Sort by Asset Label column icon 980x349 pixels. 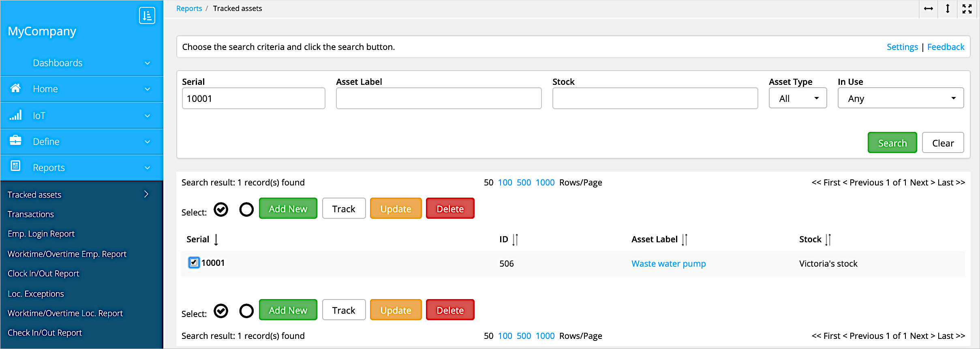coord(684,240)
